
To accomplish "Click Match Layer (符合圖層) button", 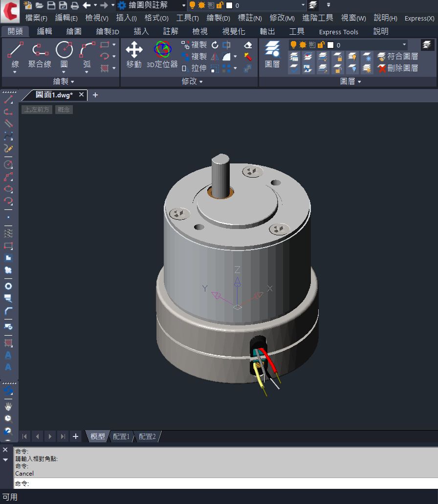I will 398,57.
